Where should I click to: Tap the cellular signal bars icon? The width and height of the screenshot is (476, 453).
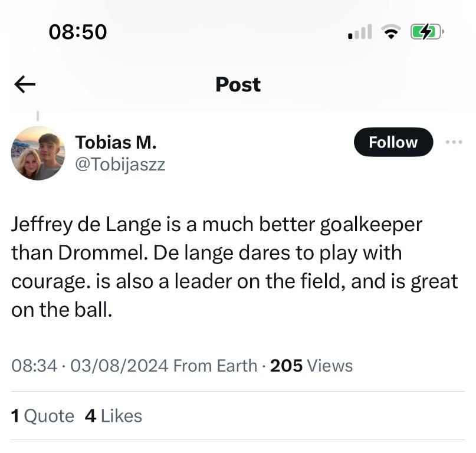[360, 32]
